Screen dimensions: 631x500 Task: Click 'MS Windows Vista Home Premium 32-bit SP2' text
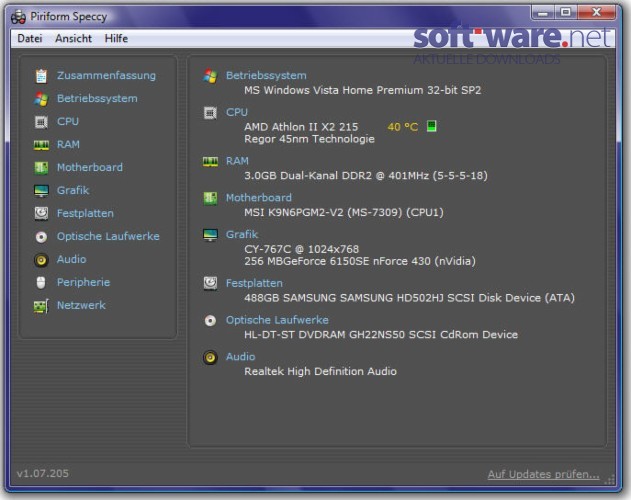pos(363,90)
